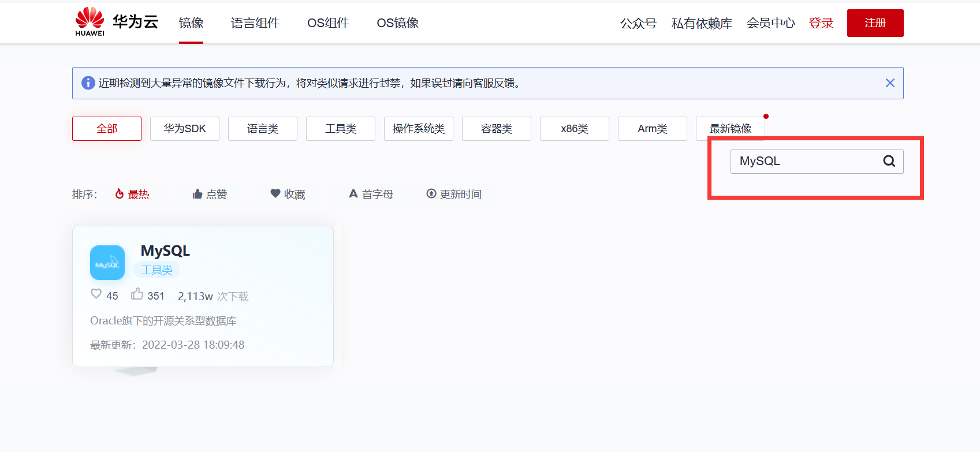The width and height of the screenshot is (980, 452).
Task: Click the 登录 login link
Action: click(821, 23)
